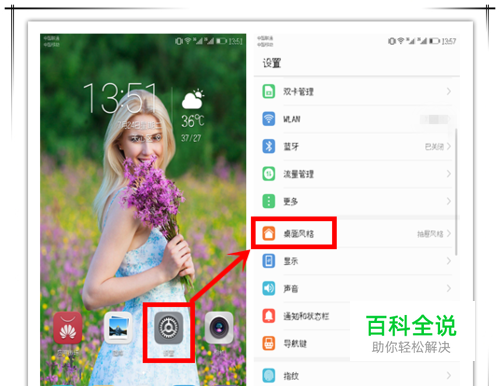Click the 声音 speaker icon

[x=269, y=288]
